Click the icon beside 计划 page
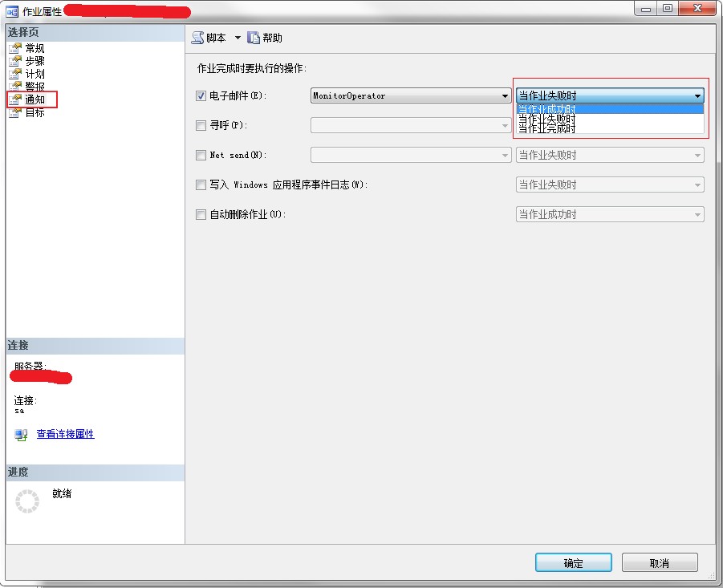 tap(15, 74)
